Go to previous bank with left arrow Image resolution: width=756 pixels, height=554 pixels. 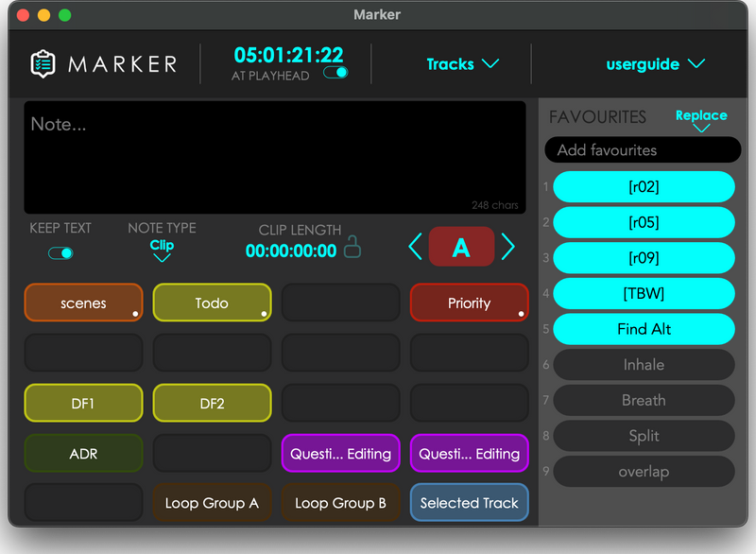pyautogui.click(x=415, y=247)
